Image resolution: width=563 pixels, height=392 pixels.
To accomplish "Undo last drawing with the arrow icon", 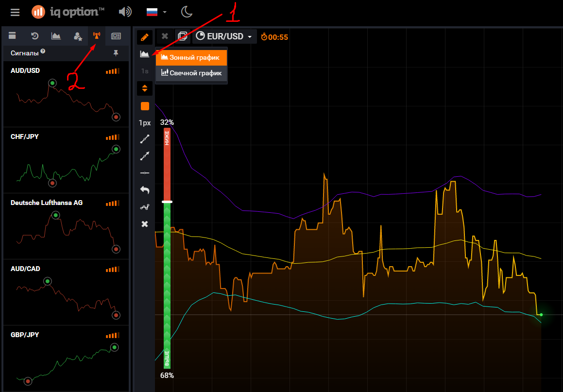I will 145,190.
